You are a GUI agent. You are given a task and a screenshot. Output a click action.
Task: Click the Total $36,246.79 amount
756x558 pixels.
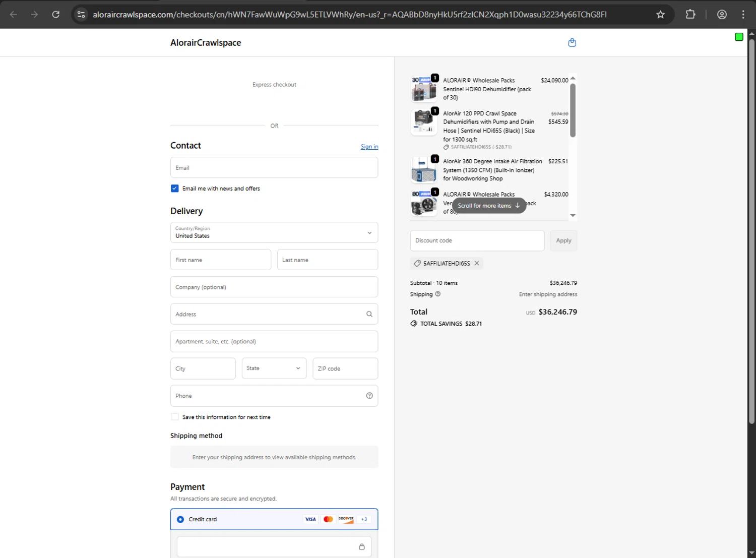(558, 312)
